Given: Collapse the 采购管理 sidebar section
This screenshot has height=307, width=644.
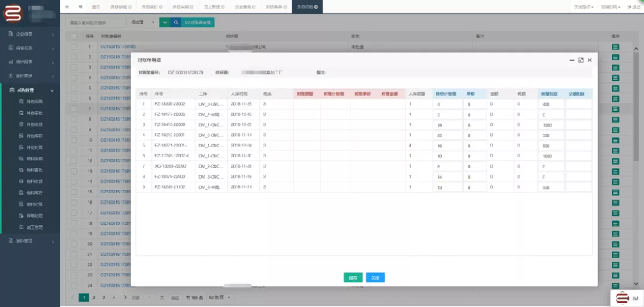Looking at the screenshot, I should tap(52, 90).
